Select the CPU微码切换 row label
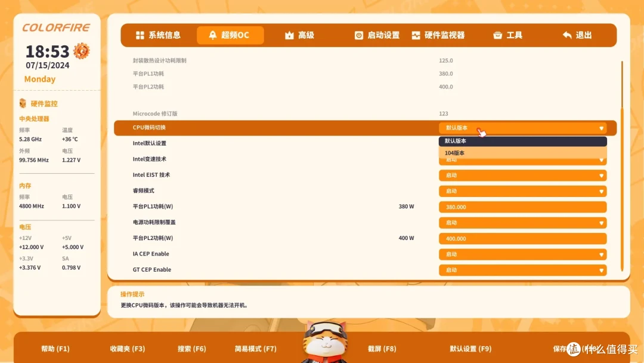The image size is (644, 363). click(x=149, y=127)
